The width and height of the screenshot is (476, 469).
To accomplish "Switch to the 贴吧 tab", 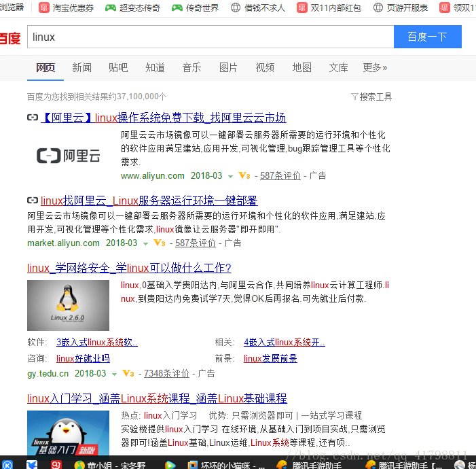I will pos(118,67).
